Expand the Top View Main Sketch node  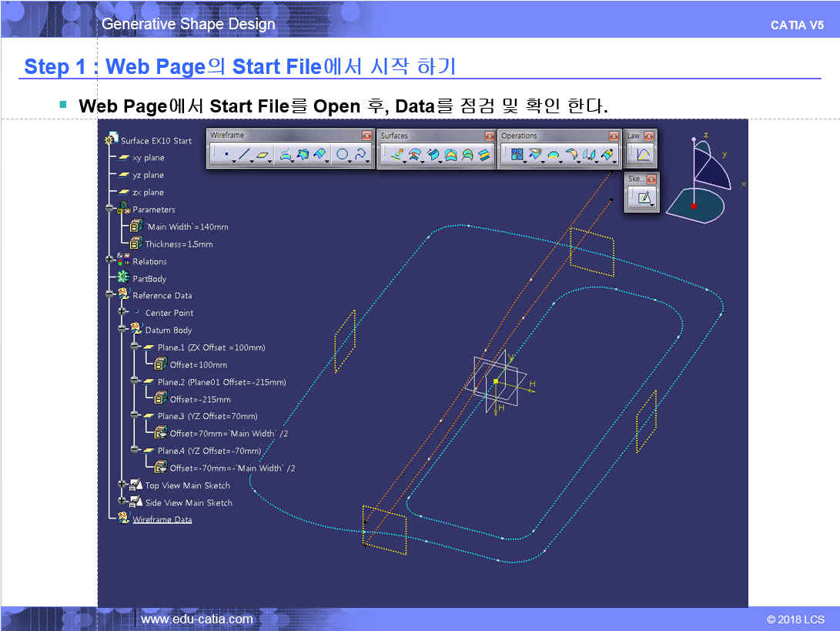pos(122,485)
